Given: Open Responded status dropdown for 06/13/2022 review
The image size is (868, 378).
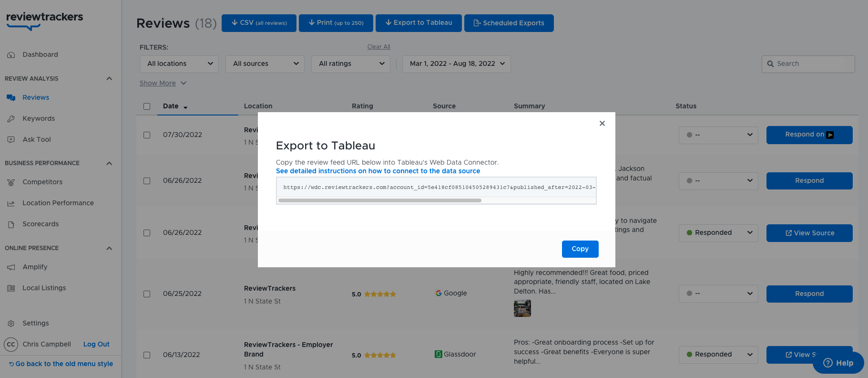Looking at the screenshot, I should (x=718, y=355).
